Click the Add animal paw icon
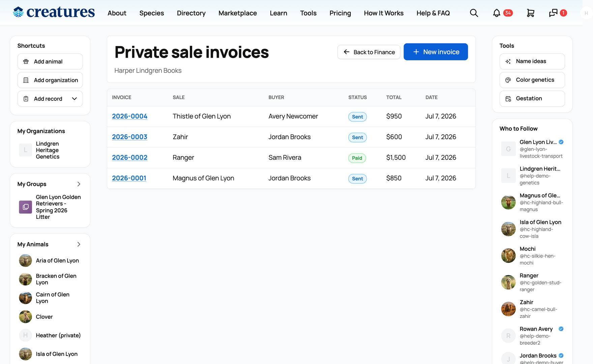593x364 pixels. coord(26,61)
